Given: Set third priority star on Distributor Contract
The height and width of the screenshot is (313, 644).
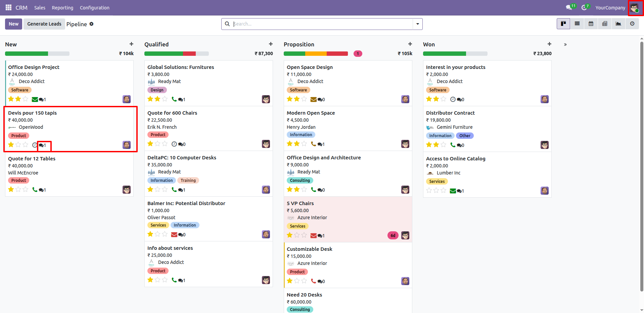Looking at the screenshot, I should [x=444, y=145].
